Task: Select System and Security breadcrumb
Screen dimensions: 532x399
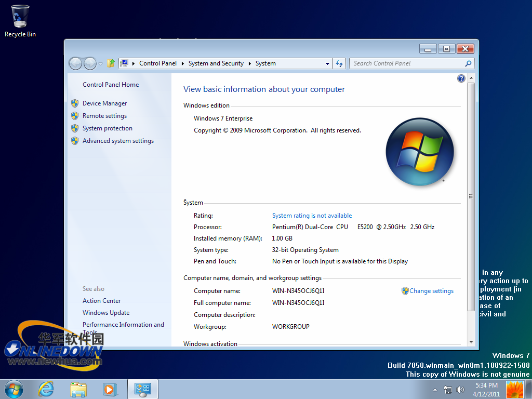Action: click(216, 63)
